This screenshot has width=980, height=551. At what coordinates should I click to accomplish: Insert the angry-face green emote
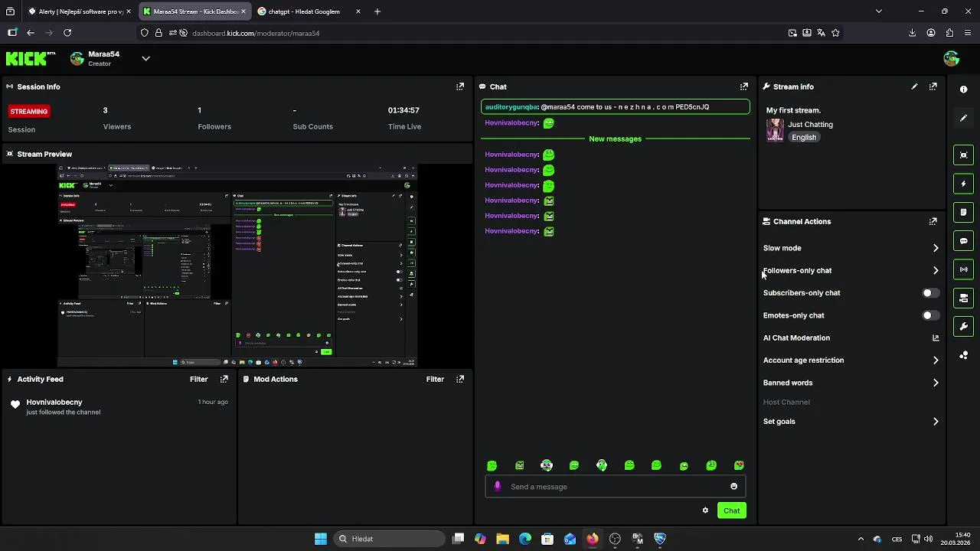520,465
